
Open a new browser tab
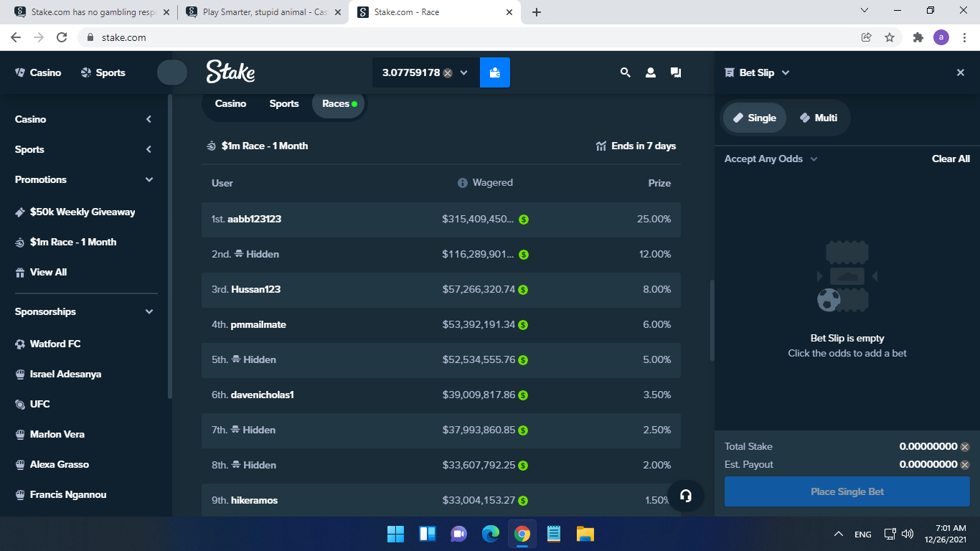[537, 12]
